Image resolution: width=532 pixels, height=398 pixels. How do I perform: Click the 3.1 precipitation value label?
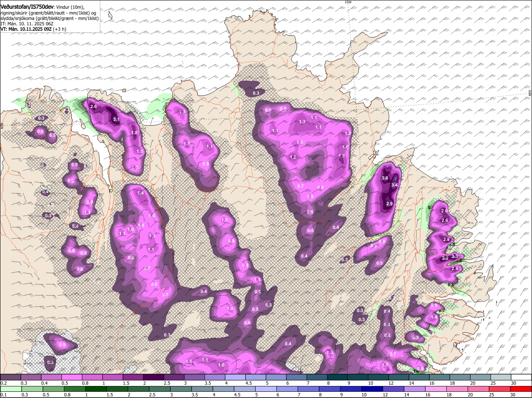coord(116,120)
